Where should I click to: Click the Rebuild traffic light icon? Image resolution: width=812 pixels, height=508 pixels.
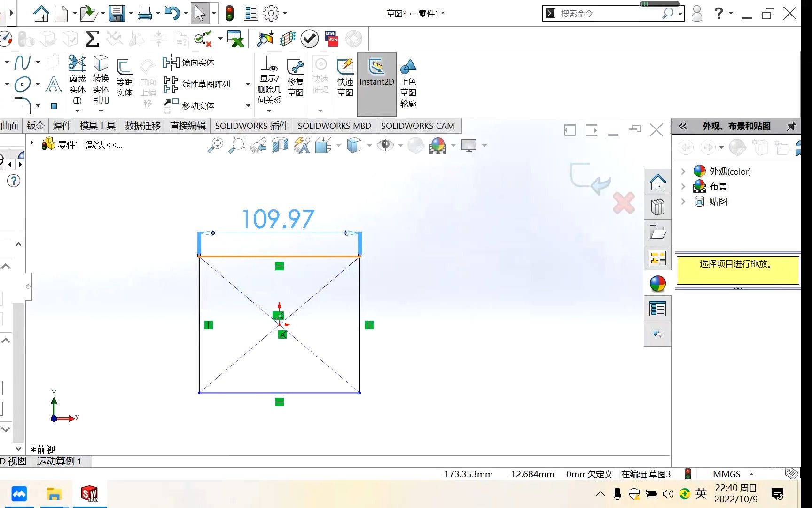coord(229,14)
